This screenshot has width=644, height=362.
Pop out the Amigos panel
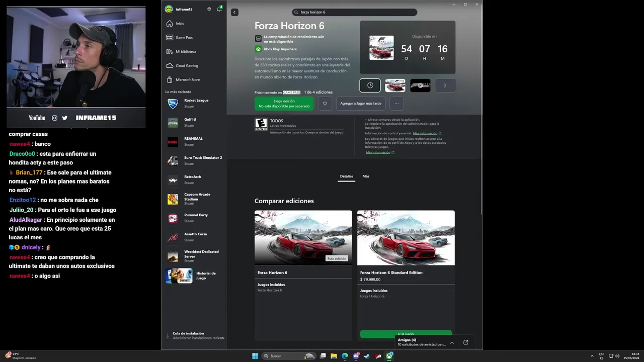pyautogui.click(x=466, y=342)
